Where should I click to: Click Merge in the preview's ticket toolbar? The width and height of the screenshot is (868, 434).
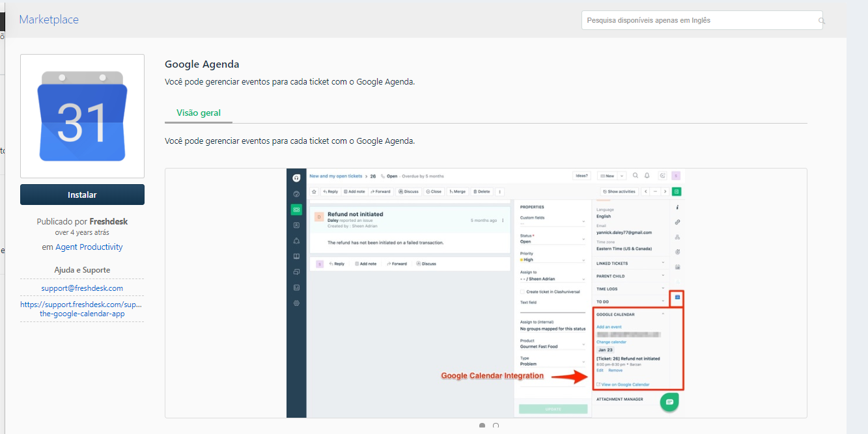457,192
